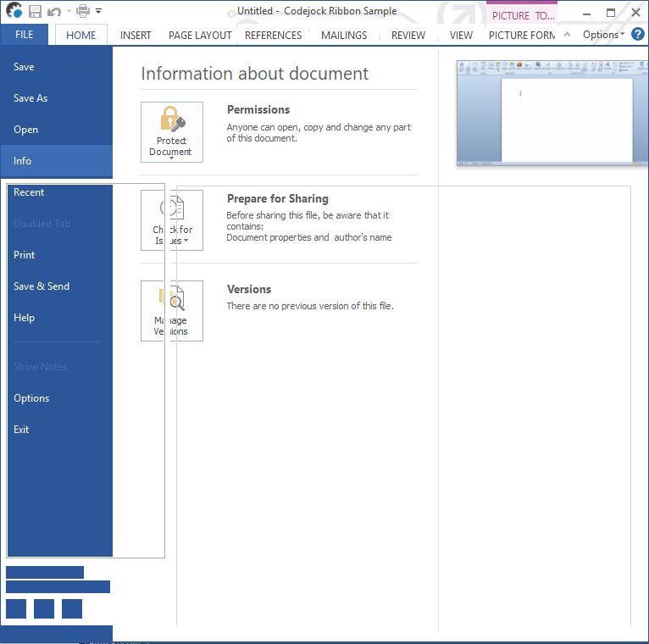Select Recent in the backstage menu
This screenshot has height=644, width=649.
[x=59, y=192]
